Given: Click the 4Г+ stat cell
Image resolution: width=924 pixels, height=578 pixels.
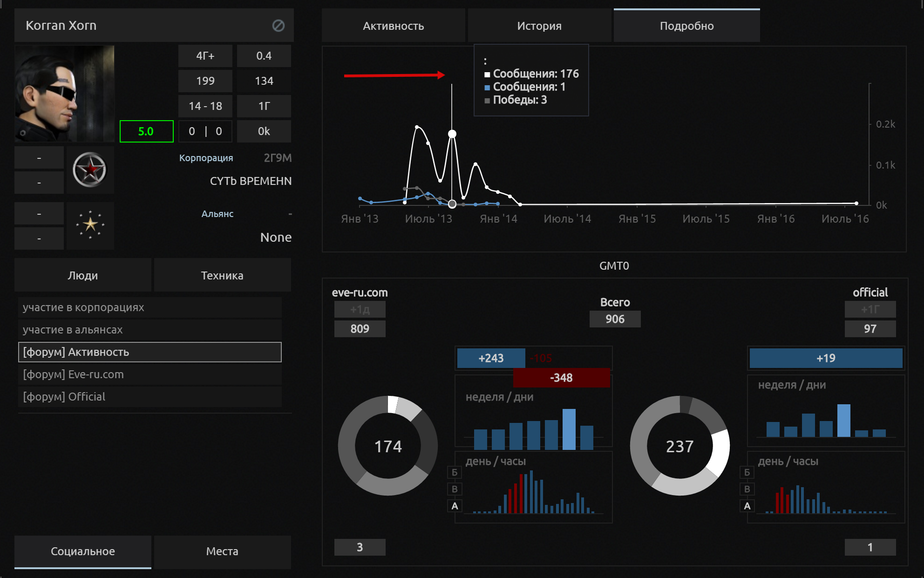Looking at the screenshot, I should [x=205, y=56].
